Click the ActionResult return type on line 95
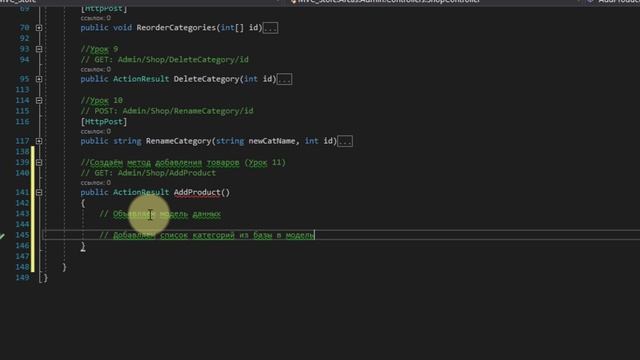 pyautogui.click(x=141, y=79)
